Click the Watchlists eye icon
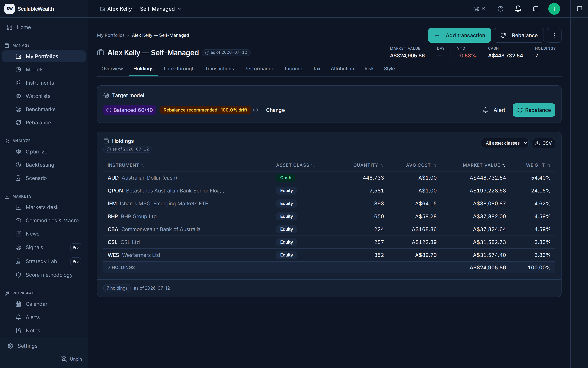This screenshot has width=588, height=368. 18,96
